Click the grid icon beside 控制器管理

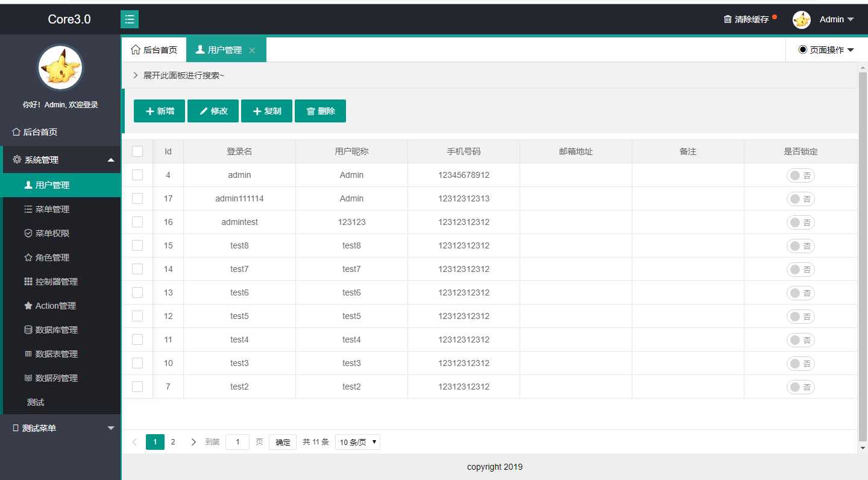coord(28,282)
